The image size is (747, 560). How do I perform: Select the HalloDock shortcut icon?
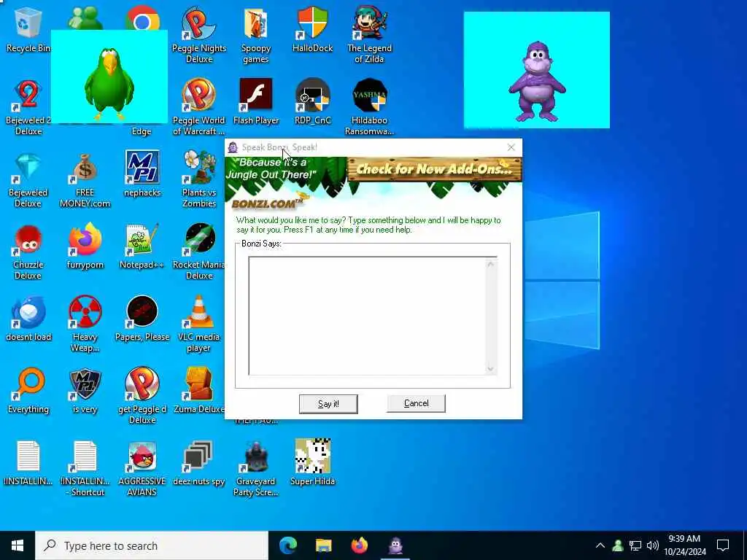[312, 24]
